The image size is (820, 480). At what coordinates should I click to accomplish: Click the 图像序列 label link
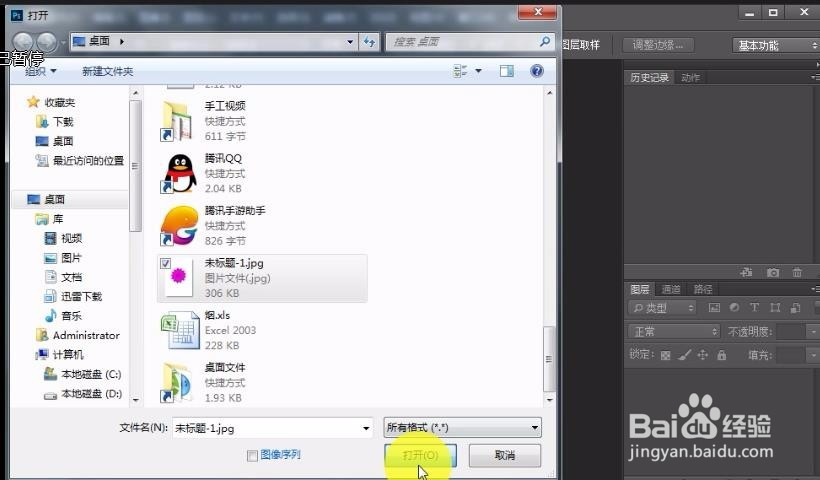[280, 455]
